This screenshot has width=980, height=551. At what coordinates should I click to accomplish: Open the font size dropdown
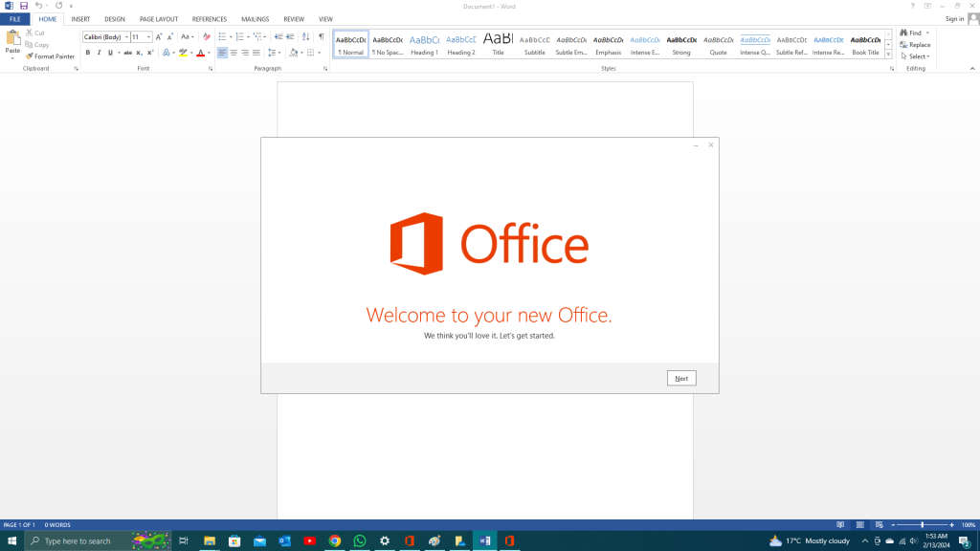[x=149, y=35]
